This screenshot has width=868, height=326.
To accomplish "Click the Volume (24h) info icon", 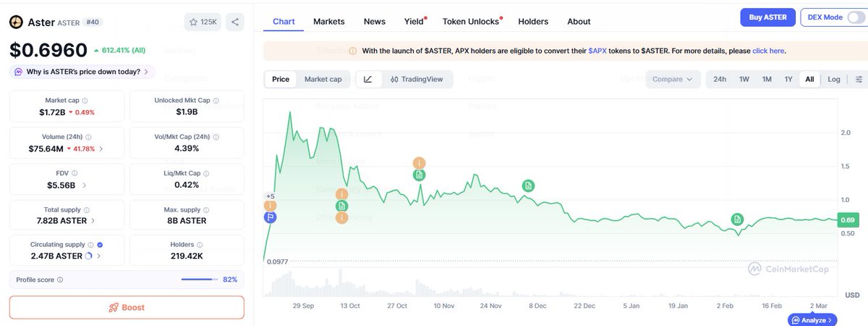I will (88, 137).
